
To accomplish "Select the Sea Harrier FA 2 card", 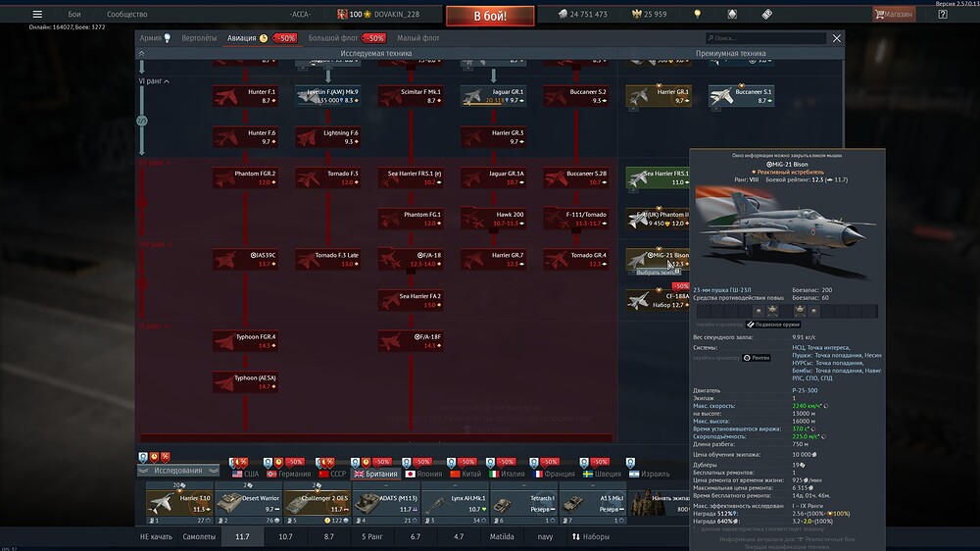I will [411, 300].
